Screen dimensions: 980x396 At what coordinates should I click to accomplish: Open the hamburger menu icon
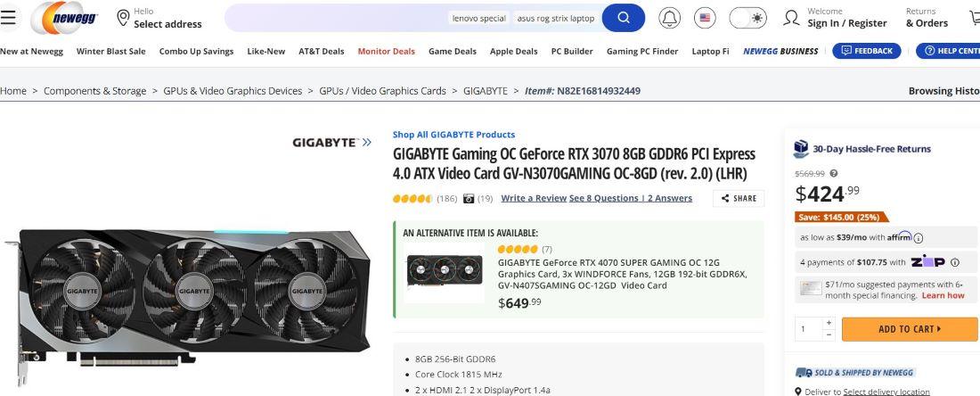(7, 18)
